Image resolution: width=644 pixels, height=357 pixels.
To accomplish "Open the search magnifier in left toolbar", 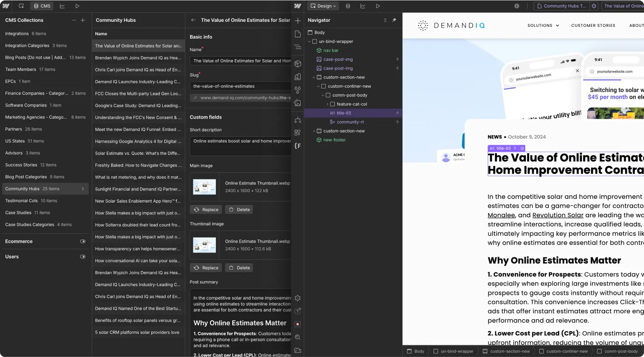I will 298,337.
